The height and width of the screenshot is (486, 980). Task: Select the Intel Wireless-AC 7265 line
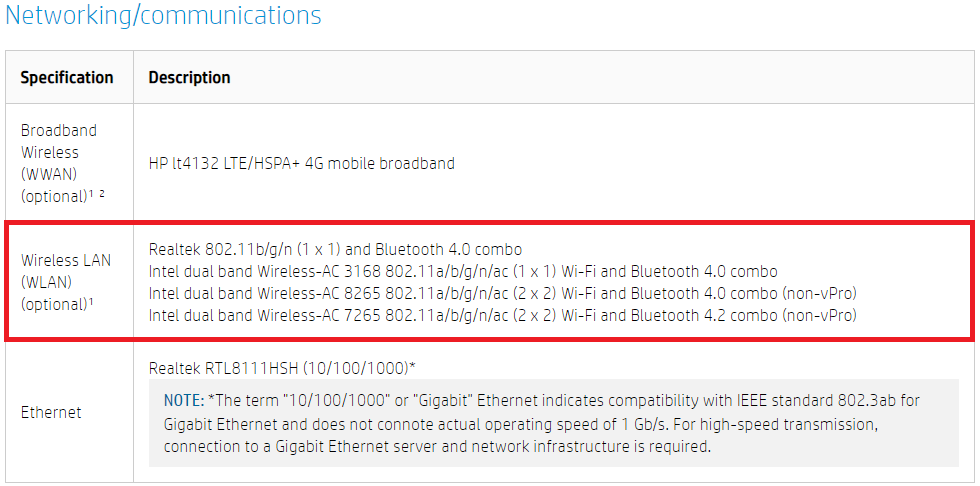pyautogui.click(x=502, y=316)
